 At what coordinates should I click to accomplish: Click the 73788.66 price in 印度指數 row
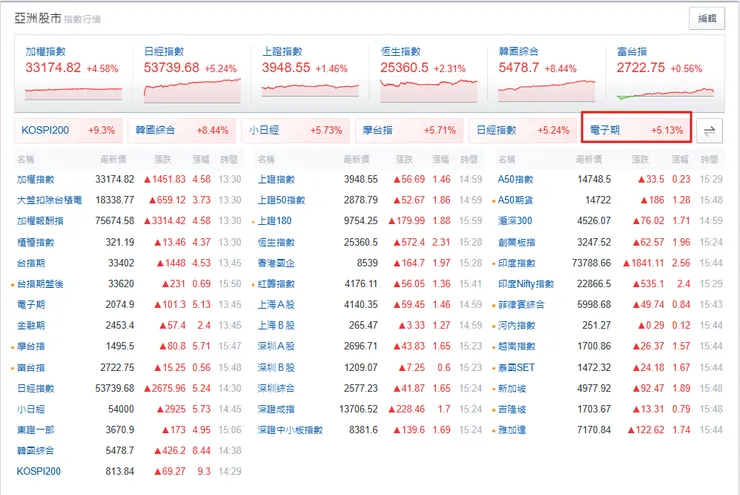[x=591, y=263]
